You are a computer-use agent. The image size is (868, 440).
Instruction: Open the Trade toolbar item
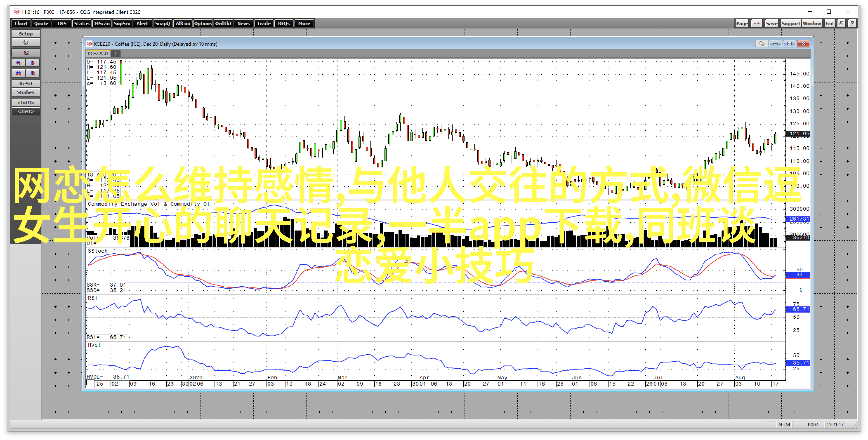pos(263,24)
